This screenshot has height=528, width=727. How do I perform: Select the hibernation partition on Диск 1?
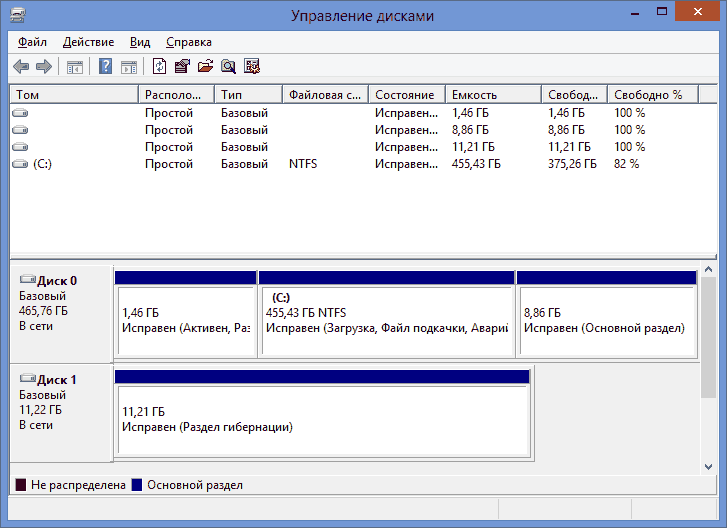320,420
